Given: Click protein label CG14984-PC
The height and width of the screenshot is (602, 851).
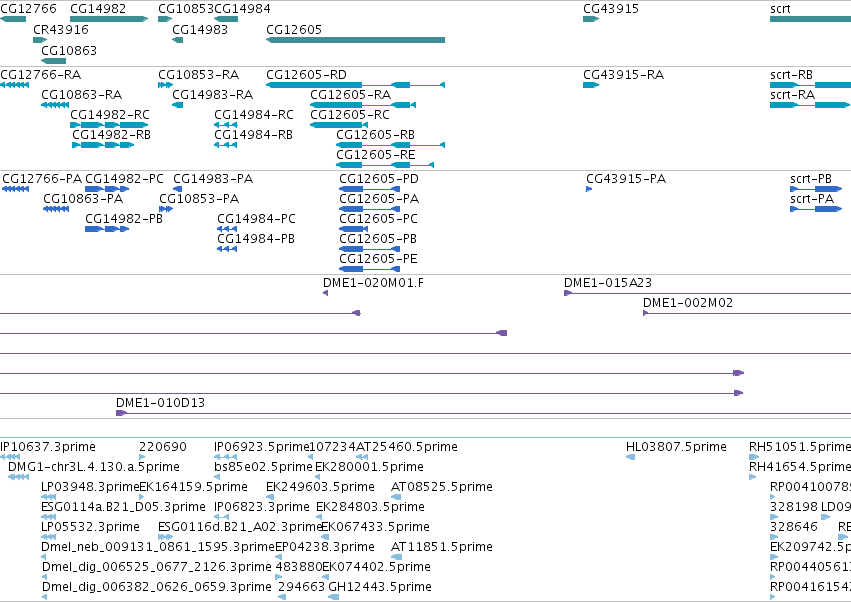Looking at the screenshot, I should [x=257, y=219].
